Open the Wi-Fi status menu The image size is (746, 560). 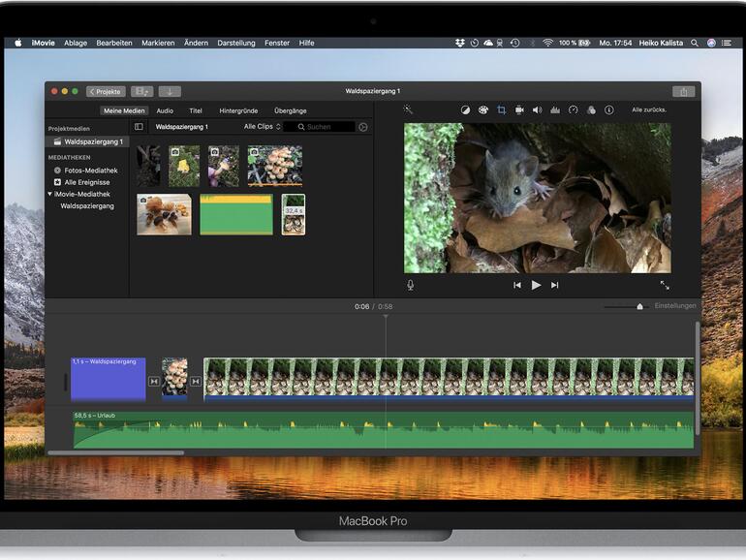coord(547,43)
